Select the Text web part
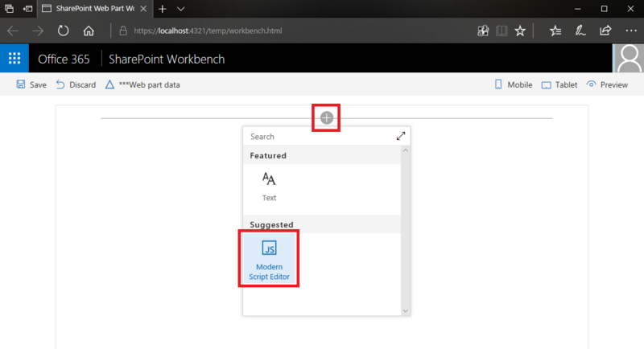 point(269,187)
